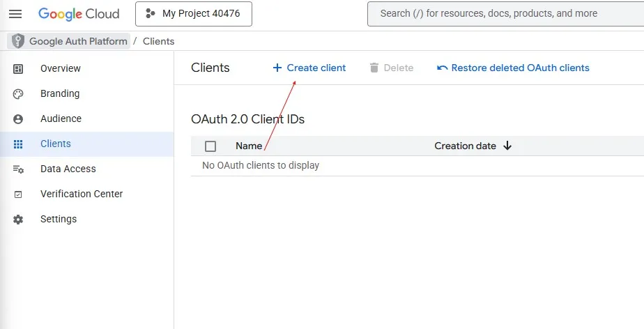This screenshot has width=644, height=329.
Task: Click the Create client button
Action: click(309, 68)
